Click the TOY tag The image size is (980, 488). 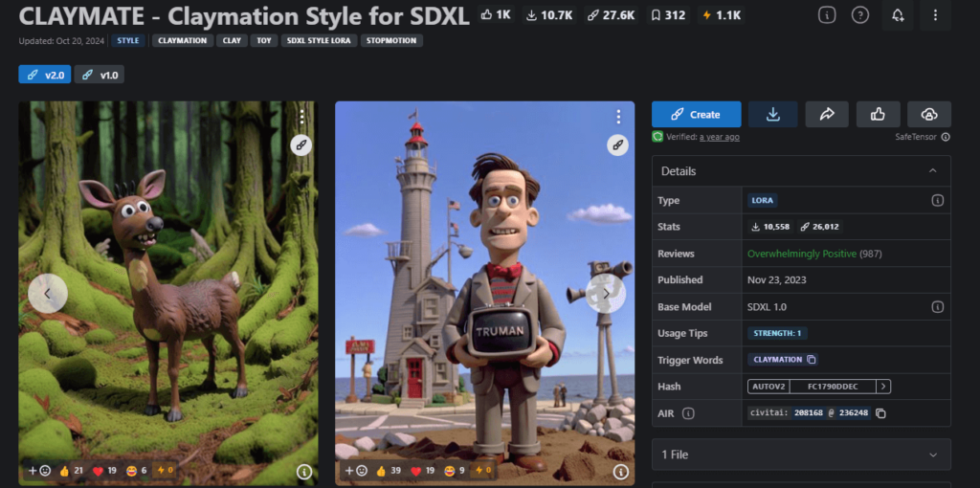pos(264,40)
